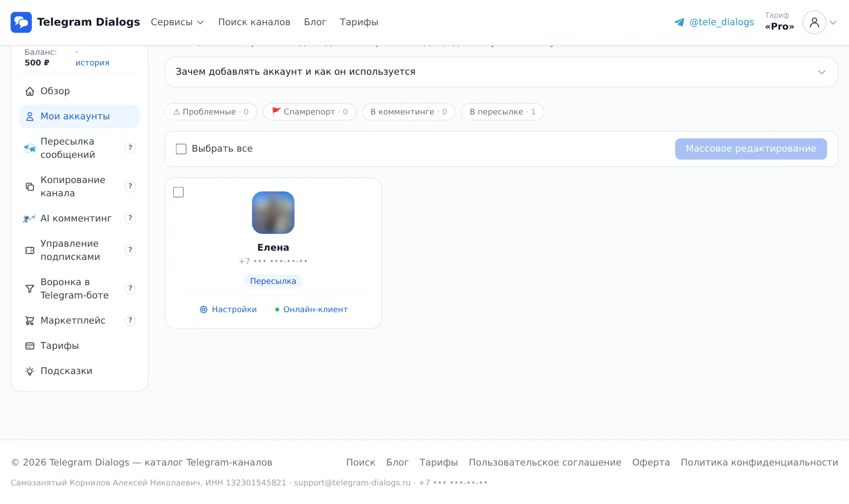This screenshot has height=504, width=849.
Task: Click the cart icon beside Маркетплейс
Action: coord(30,321)
